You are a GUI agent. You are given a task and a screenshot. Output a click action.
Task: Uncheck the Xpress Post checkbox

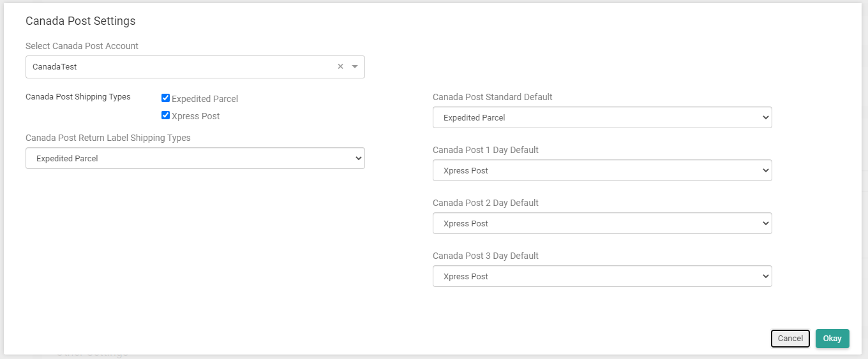166,115
